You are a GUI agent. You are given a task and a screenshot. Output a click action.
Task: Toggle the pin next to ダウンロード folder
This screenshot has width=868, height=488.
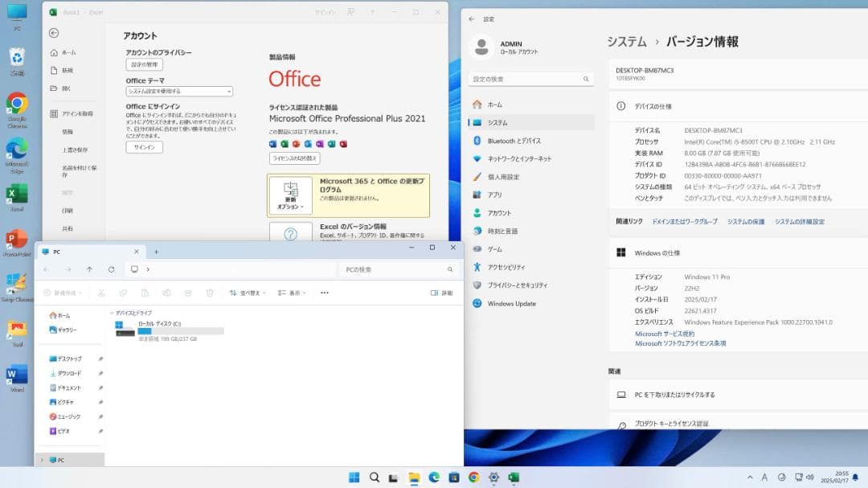coord(101,372)
